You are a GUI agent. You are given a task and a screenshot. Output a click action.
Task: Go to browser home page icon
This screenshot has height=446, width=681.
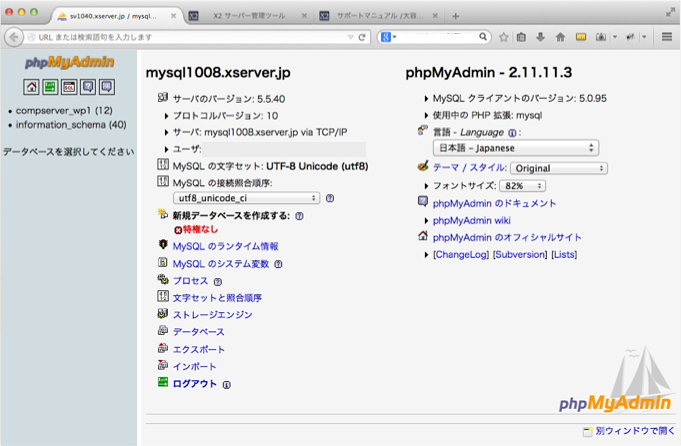[x=560, y=37]
